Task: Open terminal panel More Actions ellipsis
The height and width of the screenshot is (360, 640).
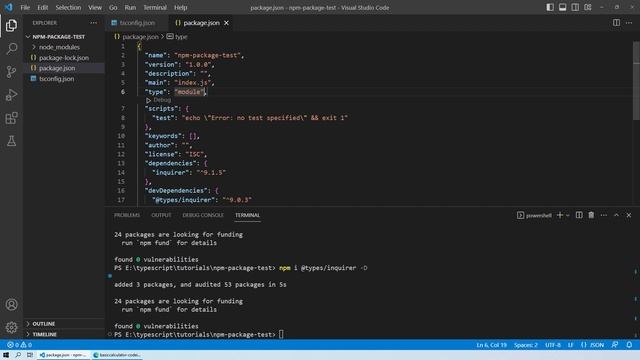Action: coord(604,215)
